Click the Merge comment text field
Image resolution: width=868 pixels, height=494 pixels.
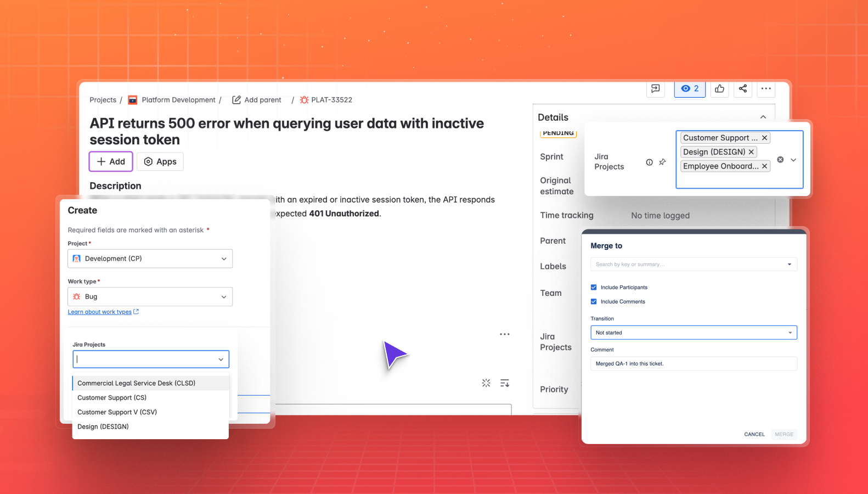click(694, 363)
